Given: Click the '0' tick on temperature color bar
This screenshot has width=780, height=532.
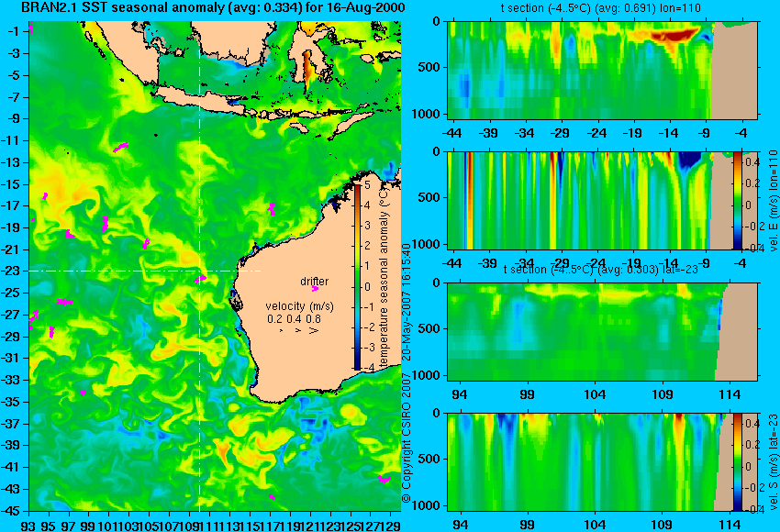Looking at the screenshot, I should pyautogui.click(x=367, y=286).
